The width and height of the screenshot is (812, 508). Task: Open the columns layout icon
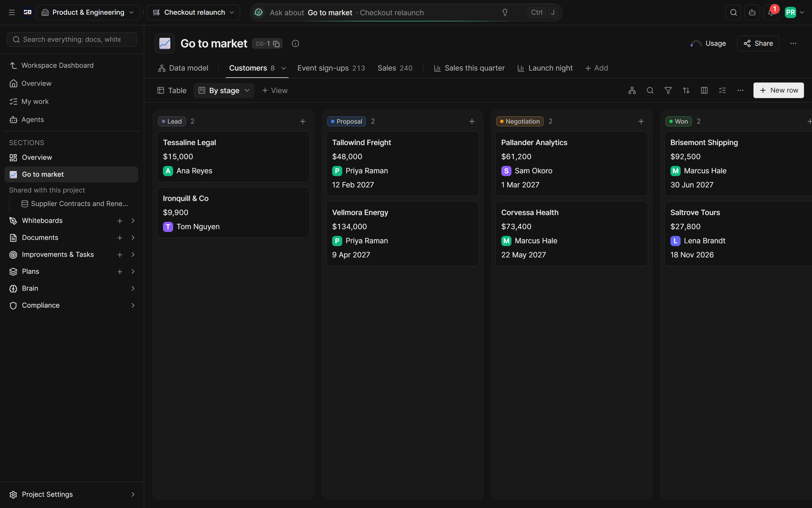pyautogui.click(x=704, y=90)
